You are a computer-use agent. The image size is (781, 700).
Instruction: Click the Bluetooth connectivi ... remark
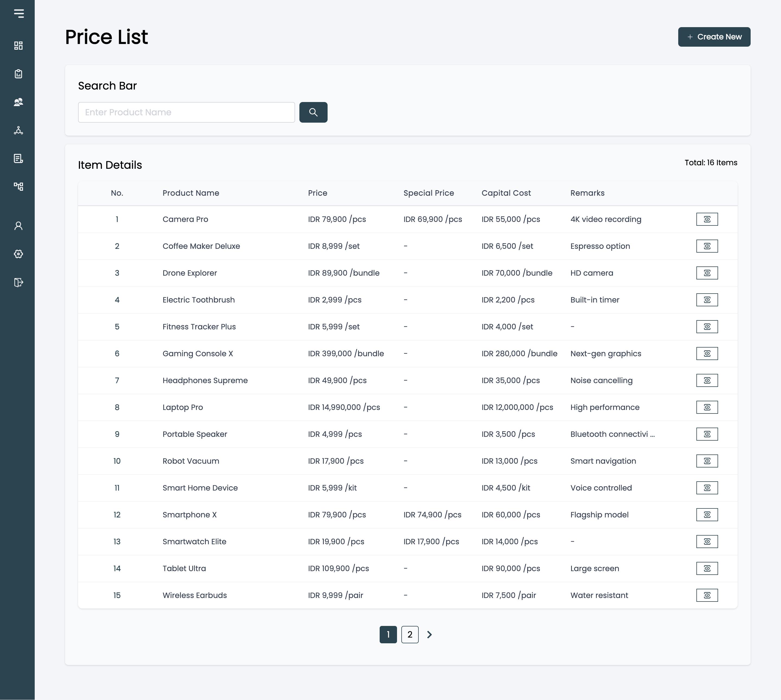612,434
